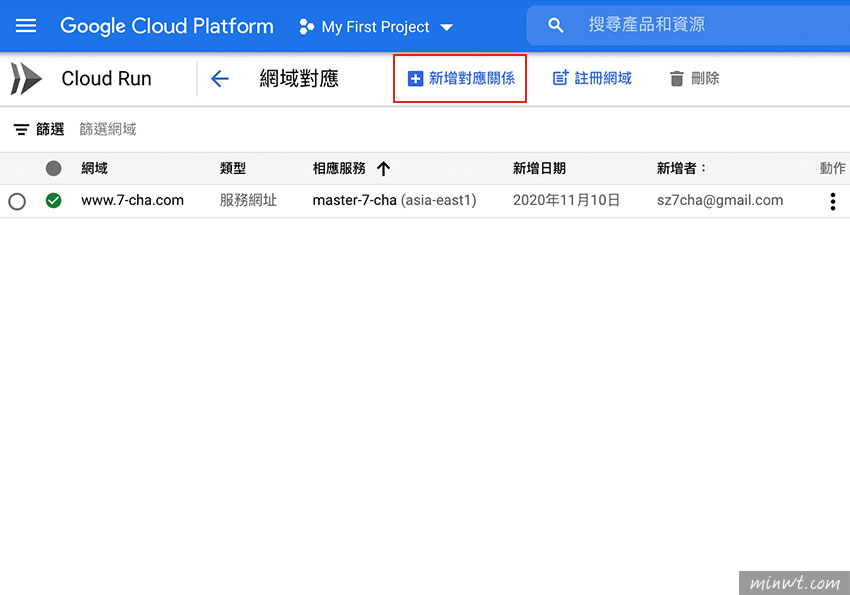Open the Cloud Run product title
The height and width of the screenshot is (595, 850).
coord(106,79)
